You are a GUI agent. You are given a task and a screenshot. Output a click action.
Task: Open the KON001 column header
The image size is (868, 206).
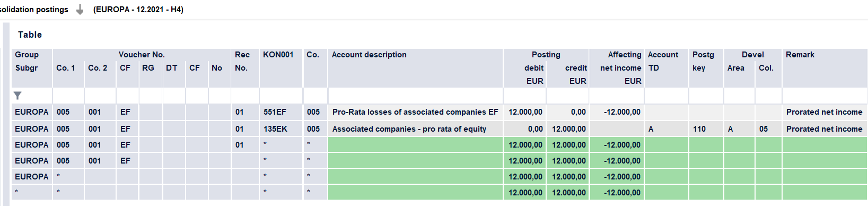(x=280, y=68)
